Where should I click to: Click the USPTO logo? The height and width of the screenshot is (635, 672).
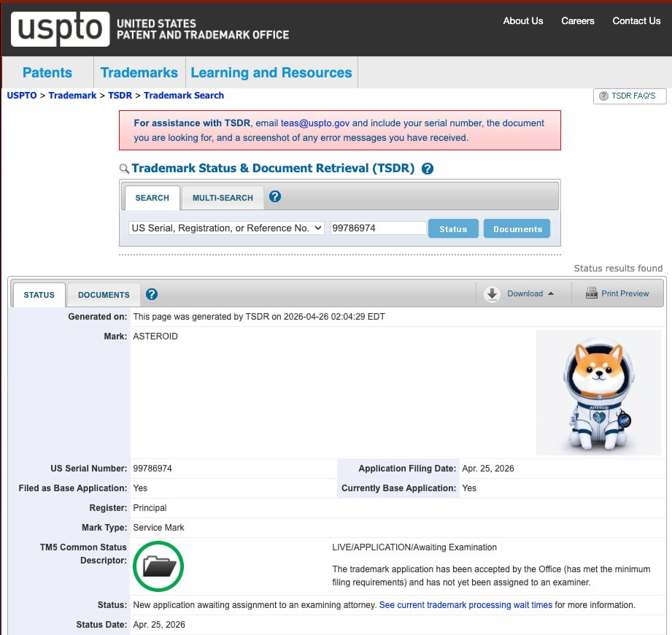(61, 28)
